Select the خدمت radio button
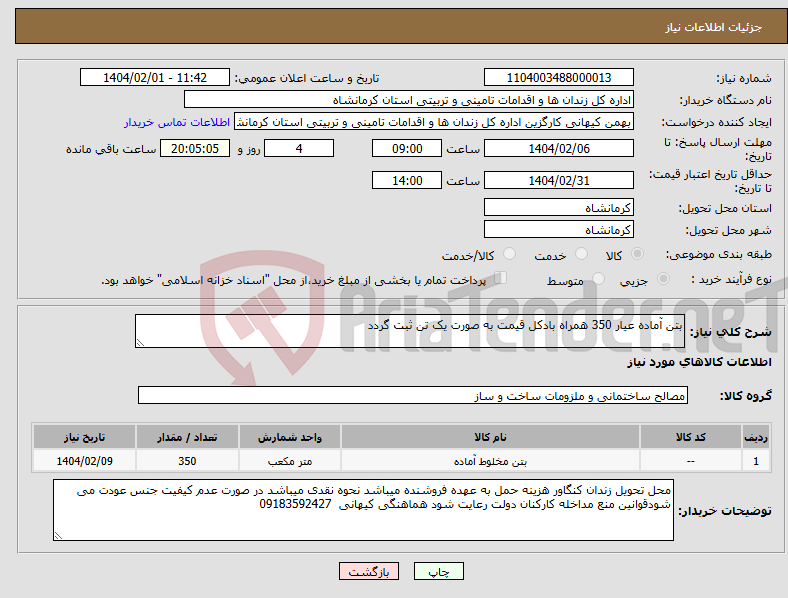The image size is (788, 598). 581,254
